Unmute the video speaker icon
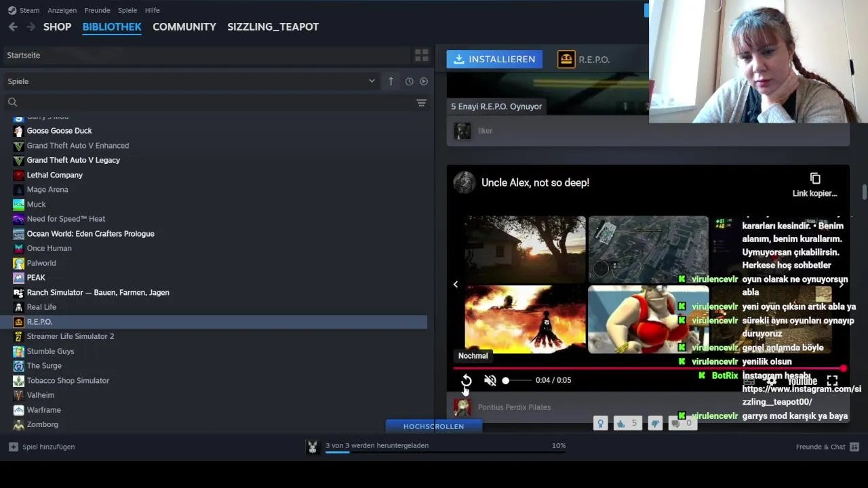The image size is (868, 488). coord(490,381)
